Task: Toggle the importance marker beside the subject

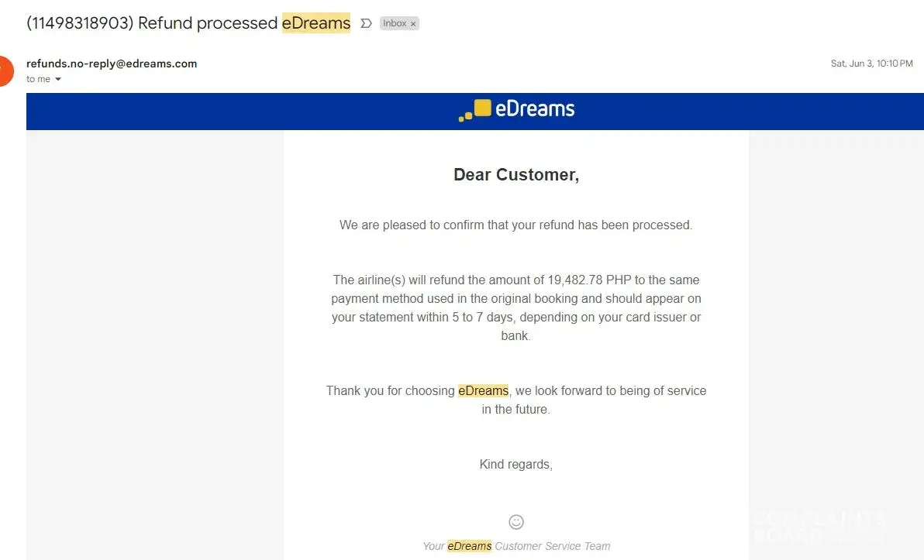Action: point(367,23)
